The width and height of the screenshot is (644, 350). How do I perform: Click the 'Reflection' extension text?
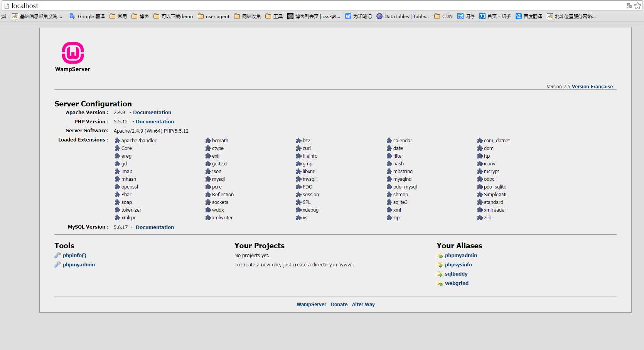[x=223, y=194]
